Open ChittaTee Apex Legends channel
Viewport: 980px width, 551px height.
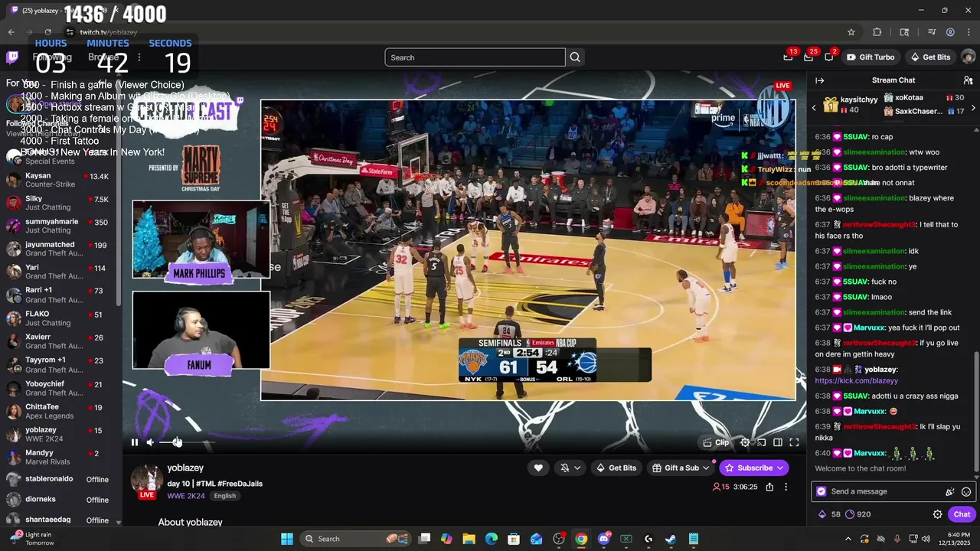pyautogui.click(x=59, y=411)
